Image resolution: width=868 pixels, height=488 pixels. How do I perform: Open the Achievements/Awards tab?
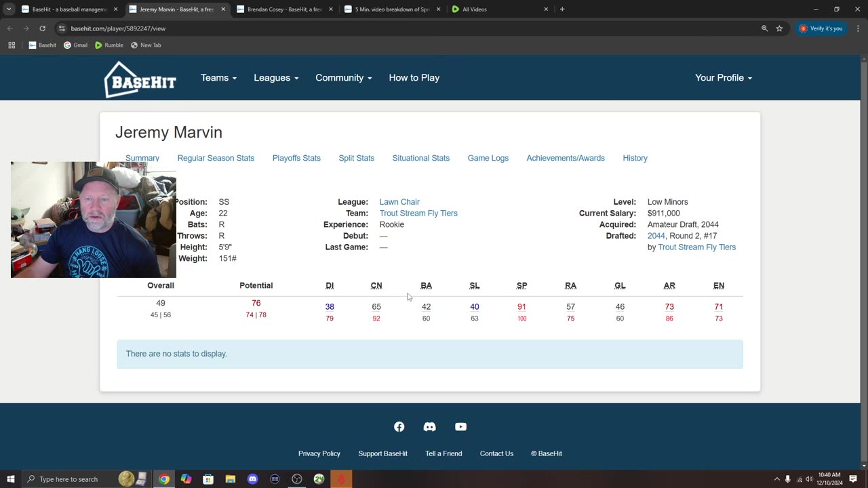tap(566, 158)
